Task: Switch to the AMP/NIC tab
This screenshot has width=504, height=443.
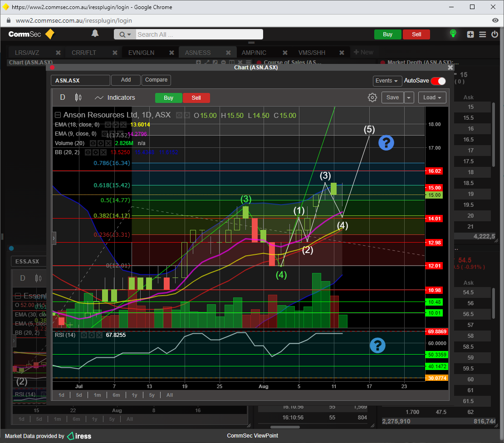Action: [254, 53]
